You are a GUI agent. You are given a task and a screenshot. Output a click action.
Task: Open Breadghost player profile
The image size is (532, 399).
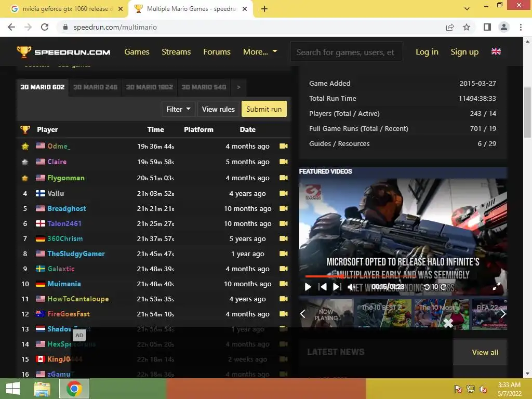(67, 208)
